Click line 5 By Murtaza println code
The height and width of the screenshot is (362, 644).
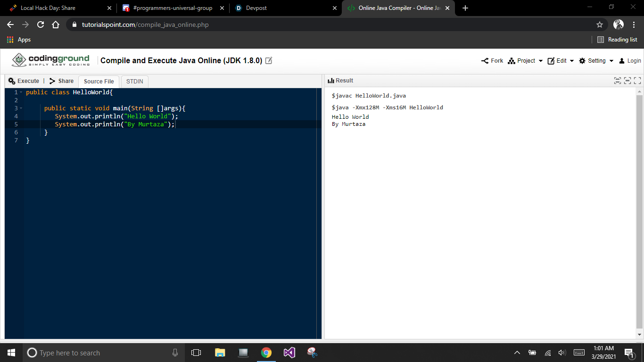[115, 124]
